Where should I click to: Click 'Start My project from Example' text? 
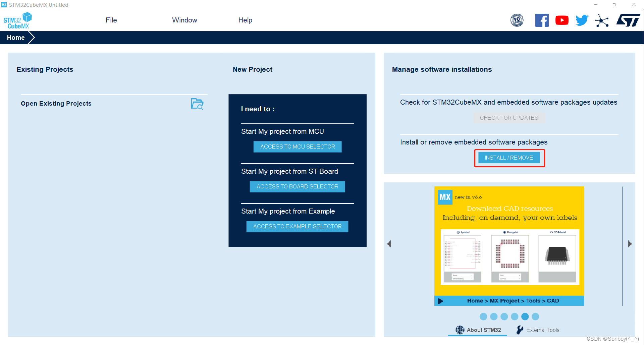point(288,211)
